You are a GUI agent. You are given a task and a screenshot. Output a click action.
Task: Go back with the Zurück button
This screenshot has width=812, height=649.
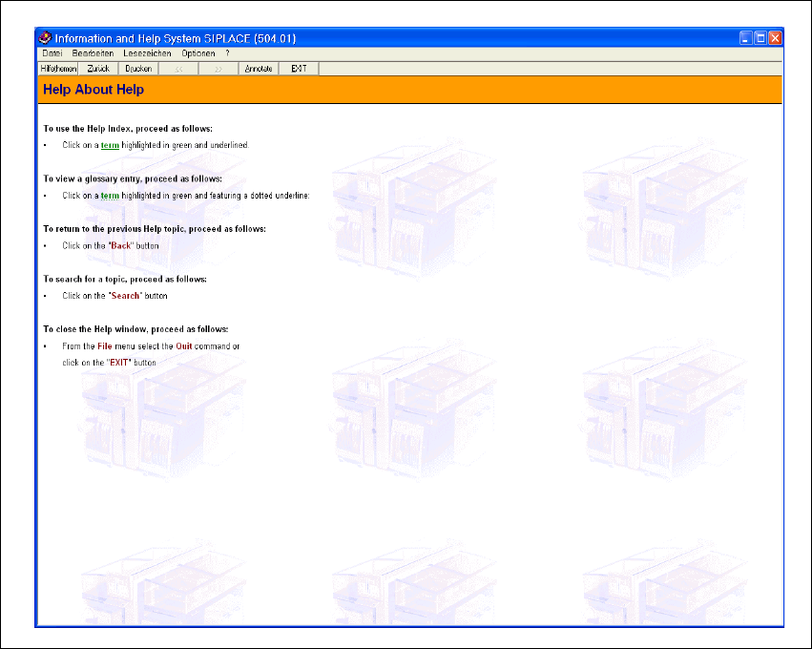(x=98, y=69)
